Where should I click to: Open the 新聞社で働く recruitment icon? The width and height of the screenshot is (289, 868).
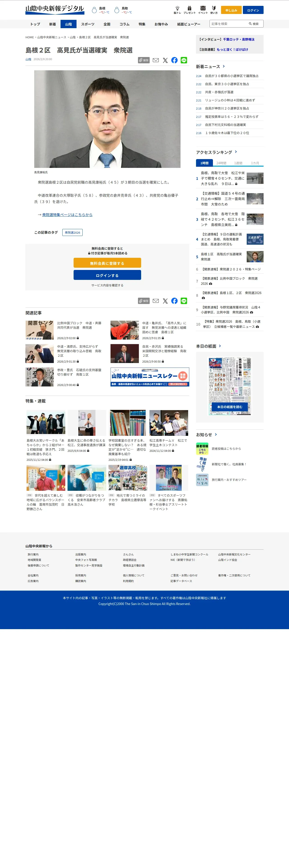202,464
